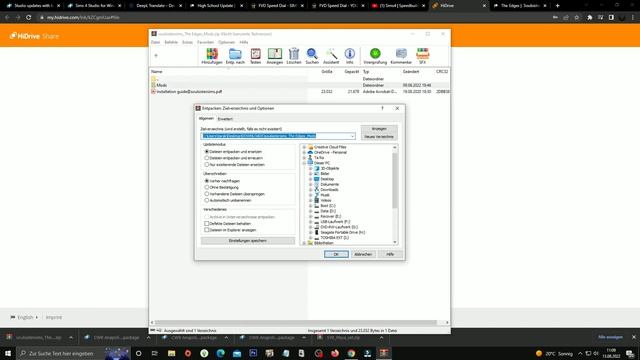Click the Entp. nach extract icon

(235, 56)
